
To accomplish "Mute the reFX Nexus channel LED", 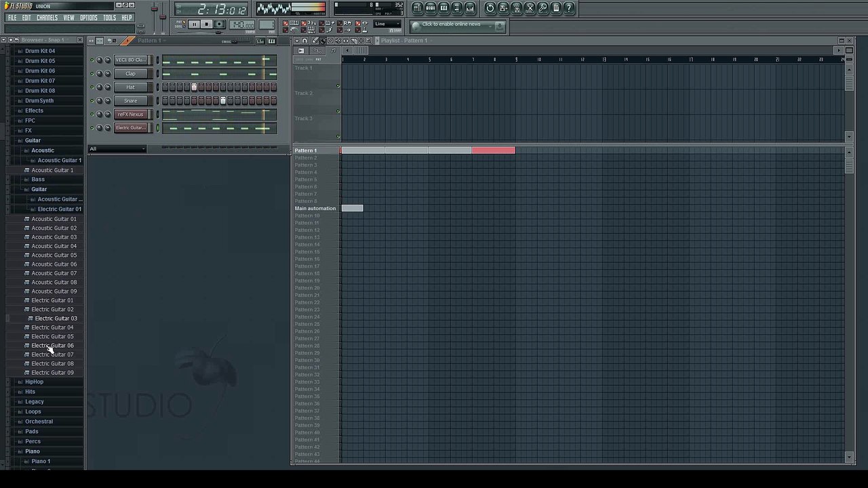I will pyautogui.click(x=92, y=114).
